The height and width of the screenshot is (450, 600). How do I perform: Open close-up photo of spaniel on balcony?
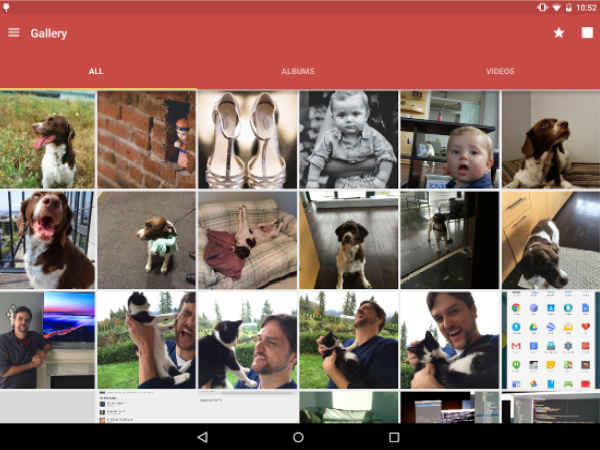tap(47, 240)
